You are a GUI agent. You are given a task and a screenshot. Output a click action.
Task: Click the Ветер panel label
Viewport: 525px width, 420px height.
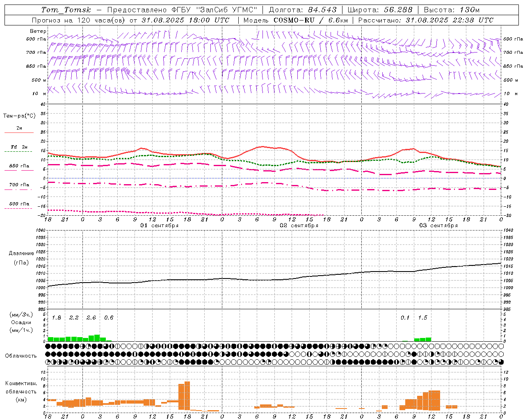[38, 31]
